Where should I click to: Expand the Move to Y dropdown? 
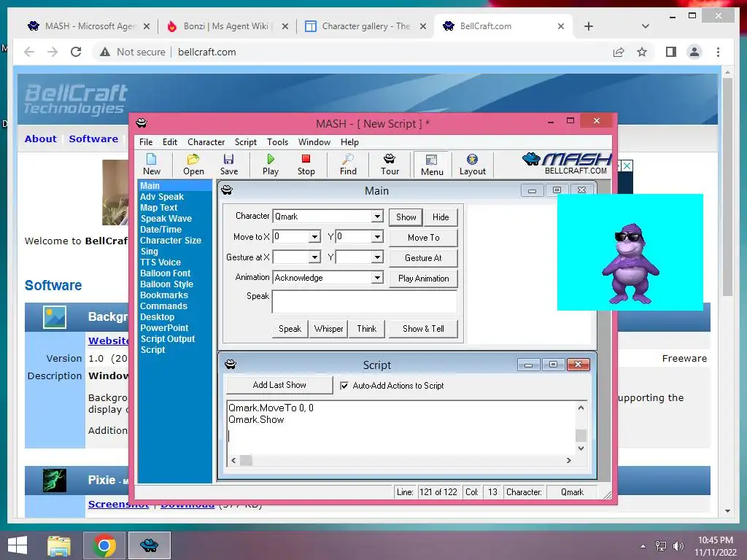377,237
